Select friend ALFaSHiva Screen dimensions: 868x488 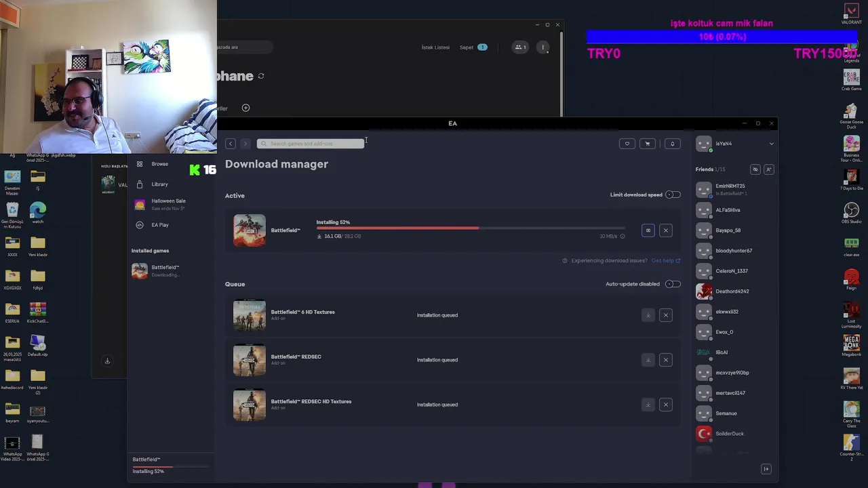click(734, 210)
